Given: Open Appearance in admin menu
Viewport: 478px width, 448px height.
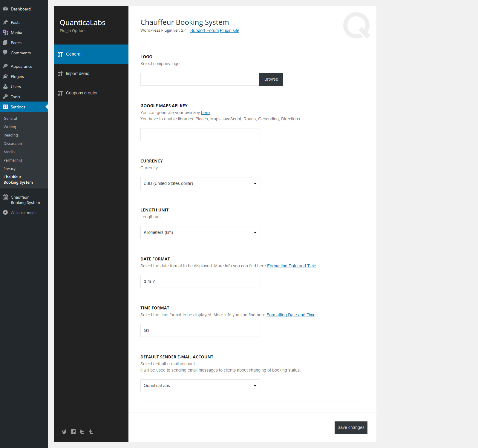Looking at the screenshot, I should click(24, 66).
